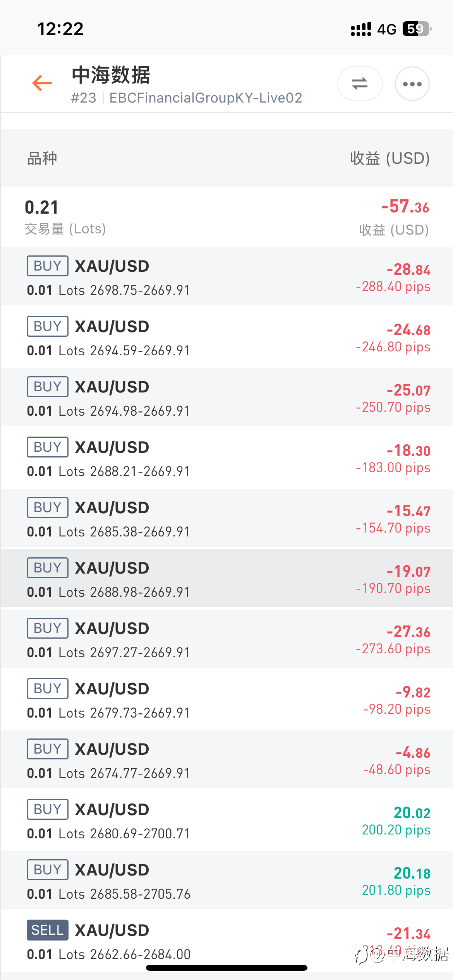Tap the 0.21 total lots summary
This screenshot has width=453, height=980.
[42, 207]
